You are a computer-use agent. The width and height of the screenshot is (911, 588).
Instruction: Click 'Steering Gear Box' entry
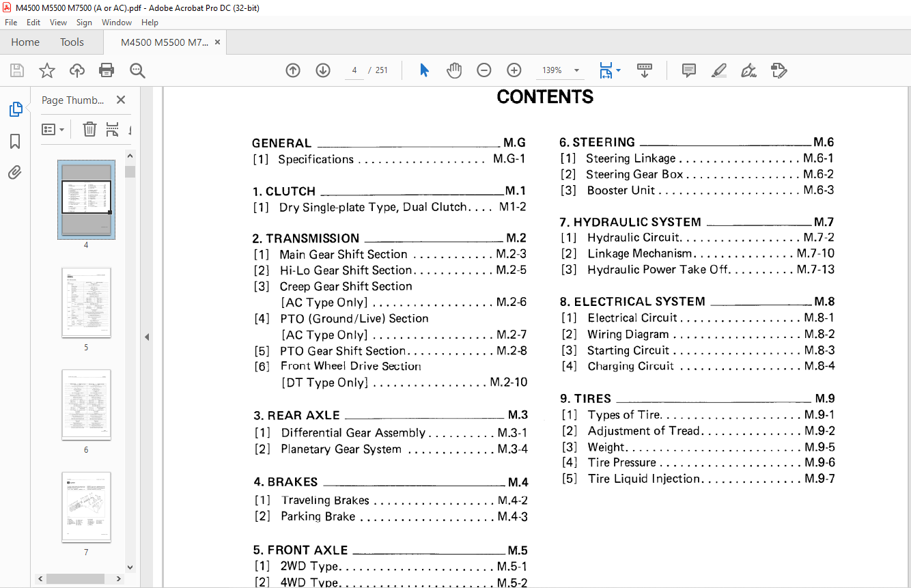click(634, 175)
